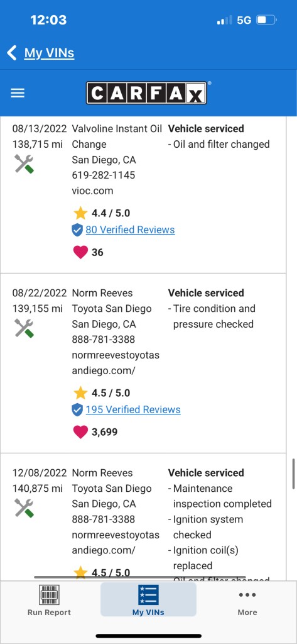Tap the Valvoline phone number 619-282-1145
The width and height of the screenshot is (297, 644).
coord(104,175)
